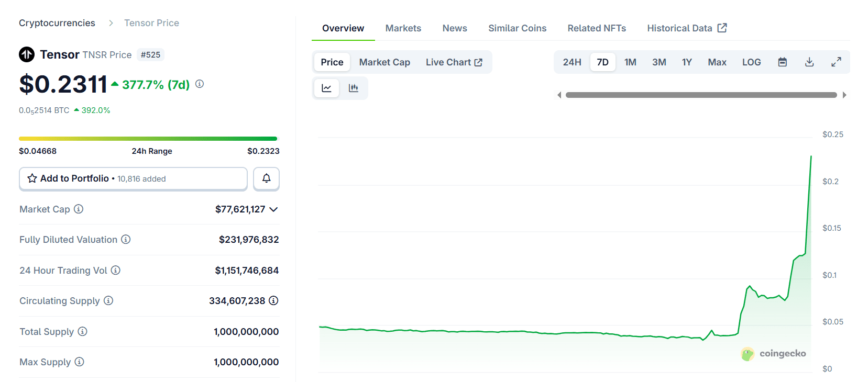Select the 24H time range
Viewport: 868px width, 382px height.
pyautogui.click(x=572, y=62)
